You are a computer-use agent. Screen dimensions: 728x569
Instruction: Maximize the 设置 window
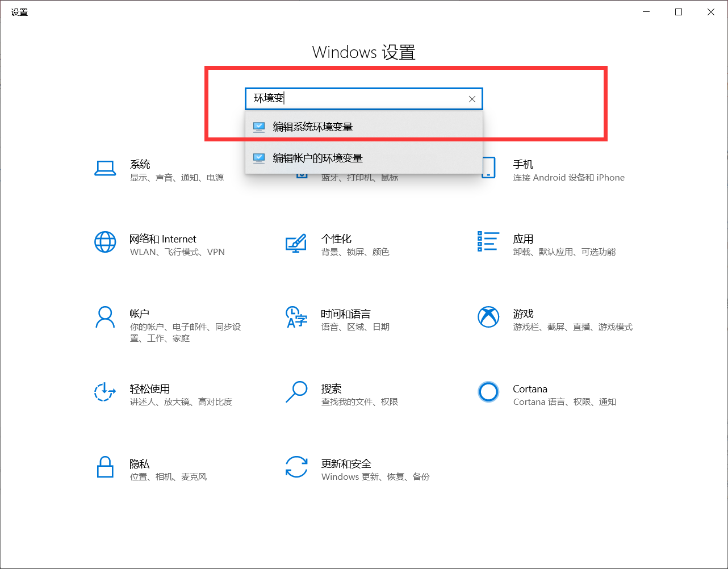point(679,12)
